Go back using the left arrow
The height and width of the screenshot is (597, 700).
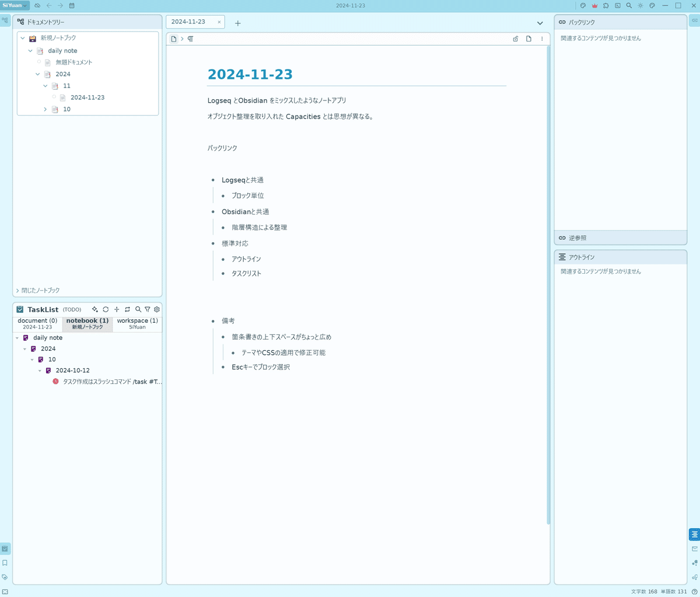49,5
